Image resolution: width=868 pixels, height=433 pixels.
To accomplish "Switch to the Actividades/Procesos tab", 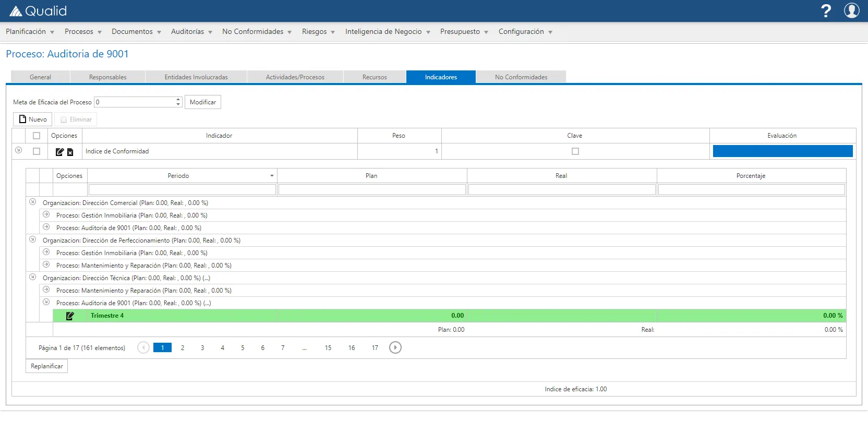I will 295,77.
